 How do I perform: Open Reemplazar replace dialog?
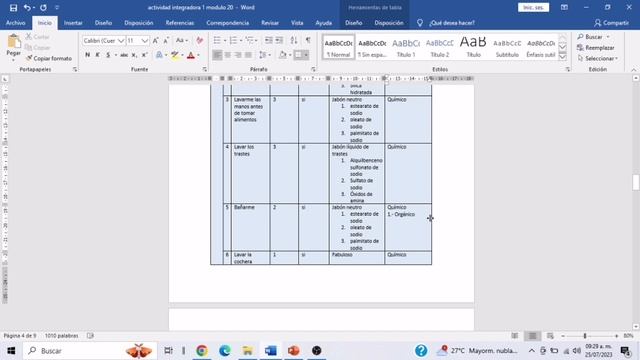pos(596,48)
